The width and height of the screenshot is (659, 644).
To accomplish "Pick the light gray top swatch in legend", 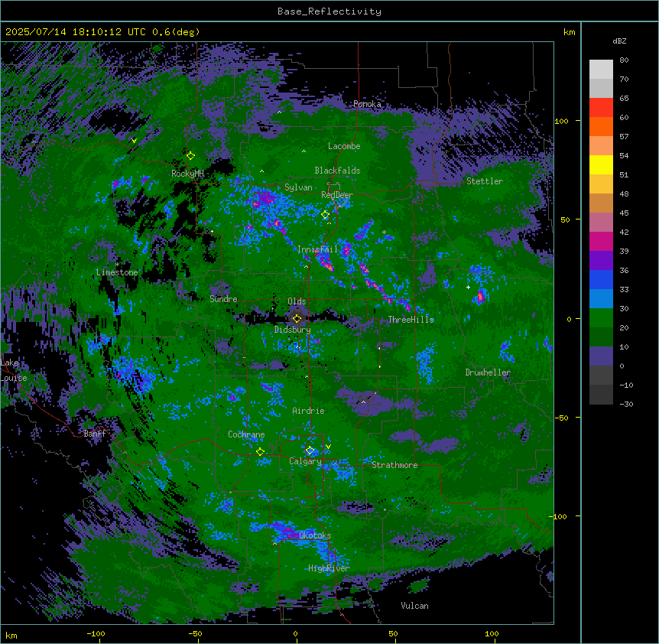I will coord(601,70).
